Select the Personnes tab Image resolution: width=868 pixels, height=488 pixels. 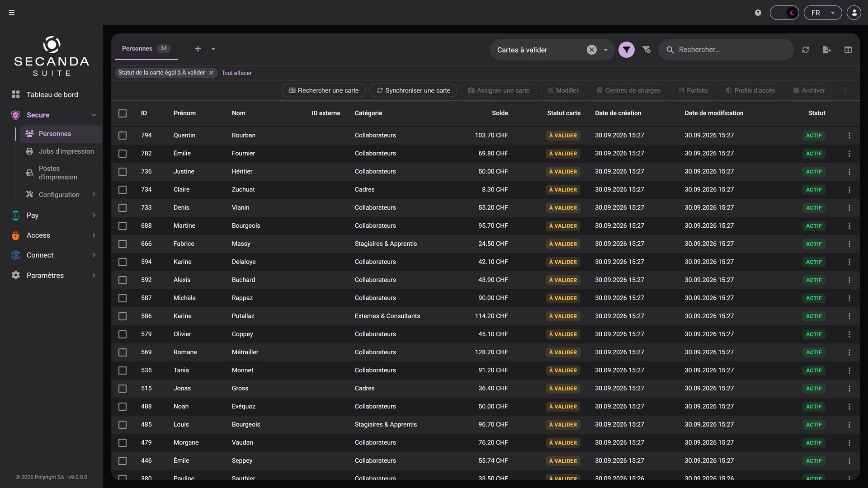[x=146, y=49]
